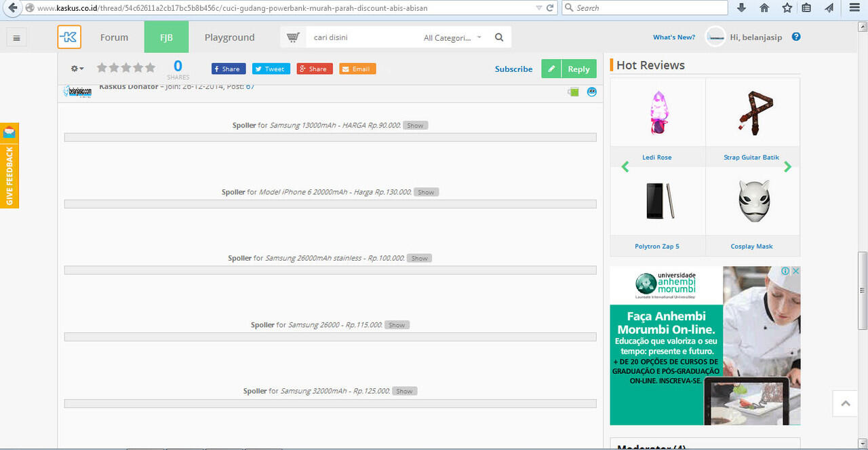Screen dimensions: 868x450
Task: Reload the page with the refresh icon
Action: 550,8
